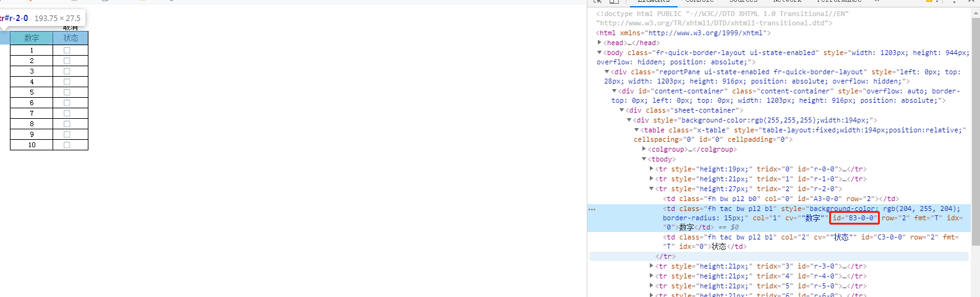Screen dimensions: 980x297
Task: Expand the tr r-5-0 node
Action: tap(651, 286)
